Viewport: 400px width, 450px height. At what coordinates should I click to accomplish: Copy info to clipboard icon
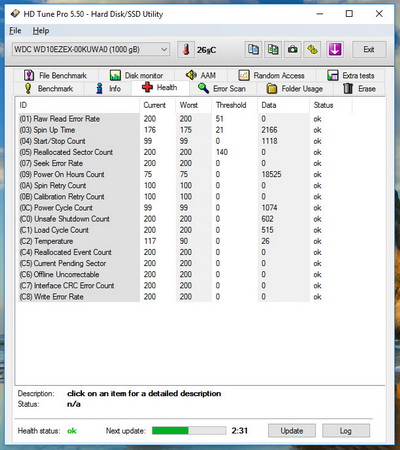[253, 50]
